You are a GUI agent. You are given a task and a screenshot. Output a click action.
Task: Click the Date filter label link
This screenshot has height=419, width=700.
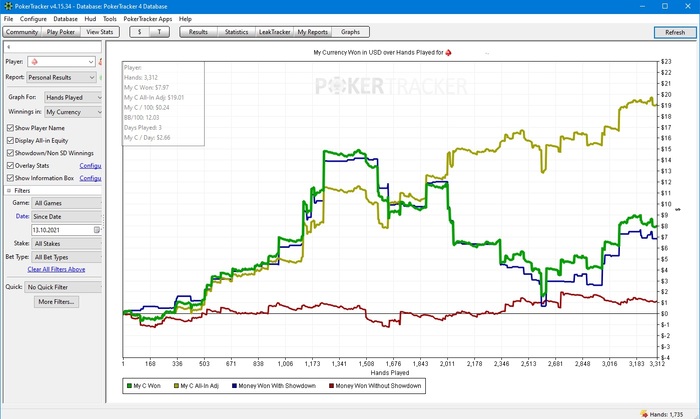[x=22, y=216]
